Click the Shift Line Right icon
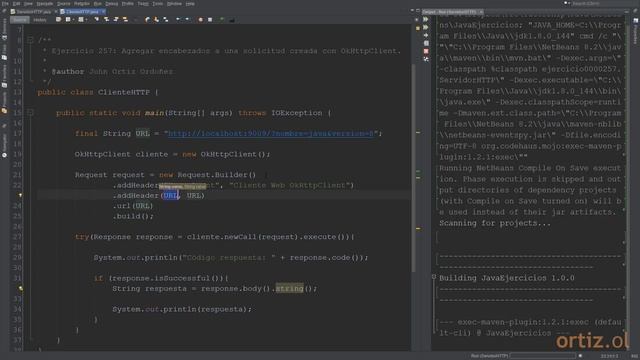The width and height of the screenshot is (640, 360). (187, 19)
